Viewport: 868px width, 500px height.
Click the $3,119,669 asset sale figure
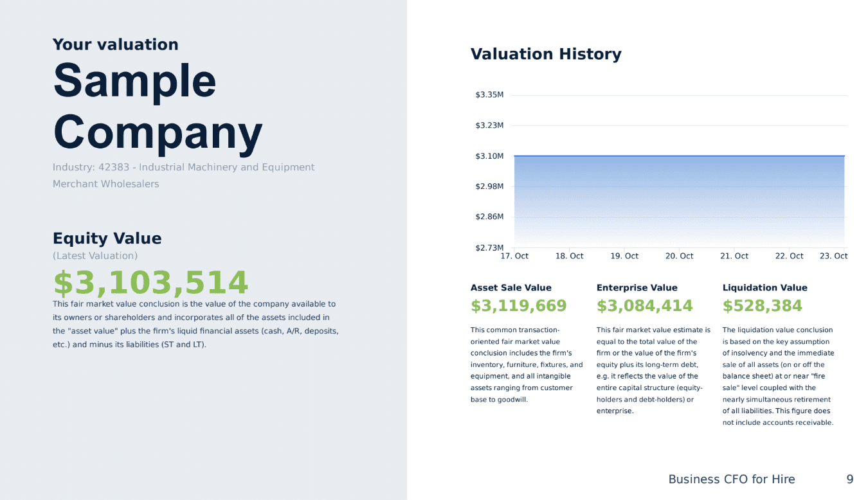(519, 306)
